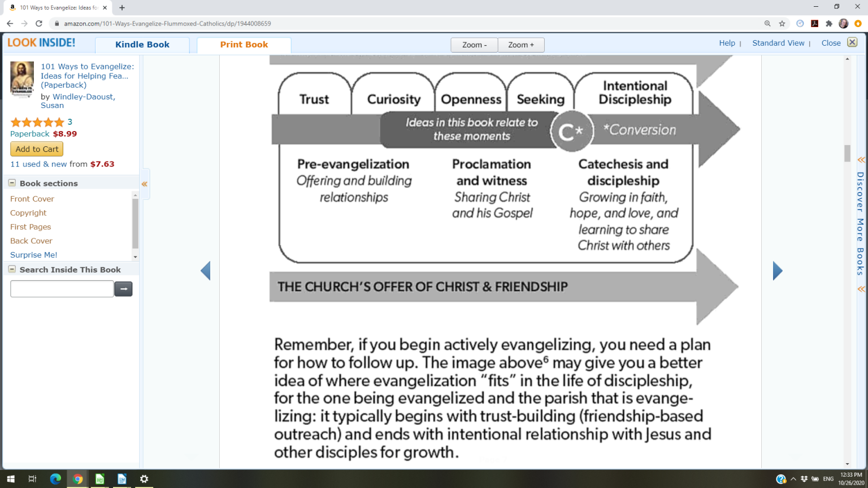Click the search submit arrow button
The width and height of the screenshot is (868, 488).
click(123, 289)
